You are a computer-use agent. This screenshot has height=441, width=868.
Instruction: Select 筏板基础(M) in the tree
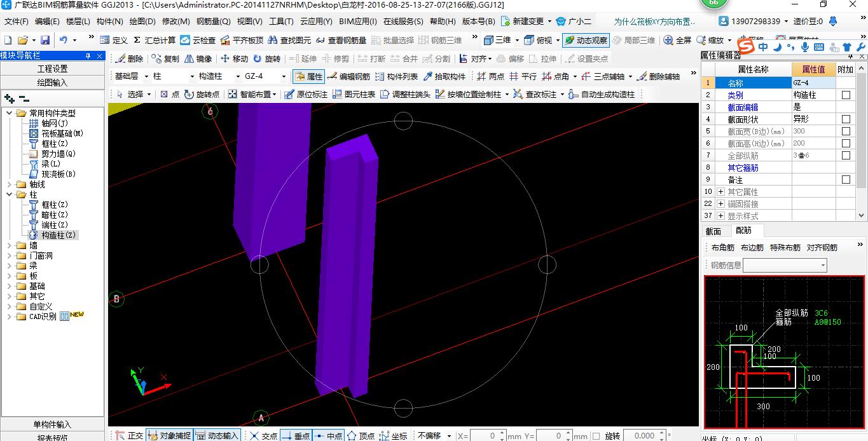62,133
